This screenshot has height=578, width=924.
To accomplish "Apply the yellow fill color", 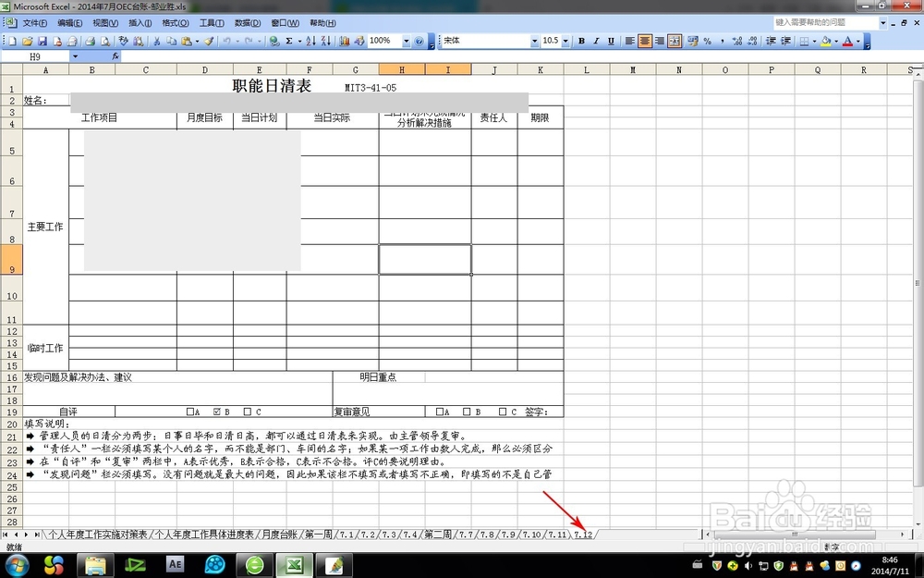I will pos(825,41).
